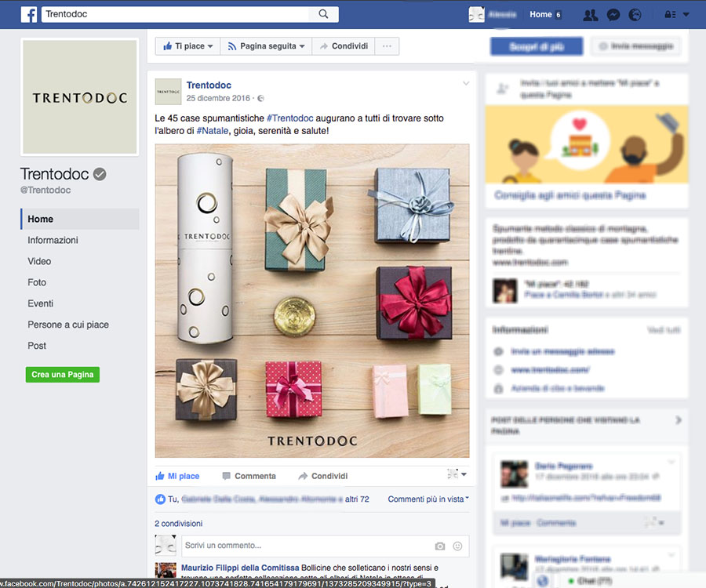706x588 pixels.
Task: Expand "Commenti più in vista" sorting
Action: tap(428, 499)
